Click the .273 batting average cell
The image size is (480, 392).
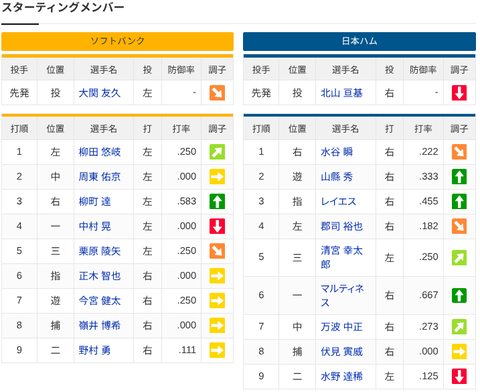[x=424, y=327]
